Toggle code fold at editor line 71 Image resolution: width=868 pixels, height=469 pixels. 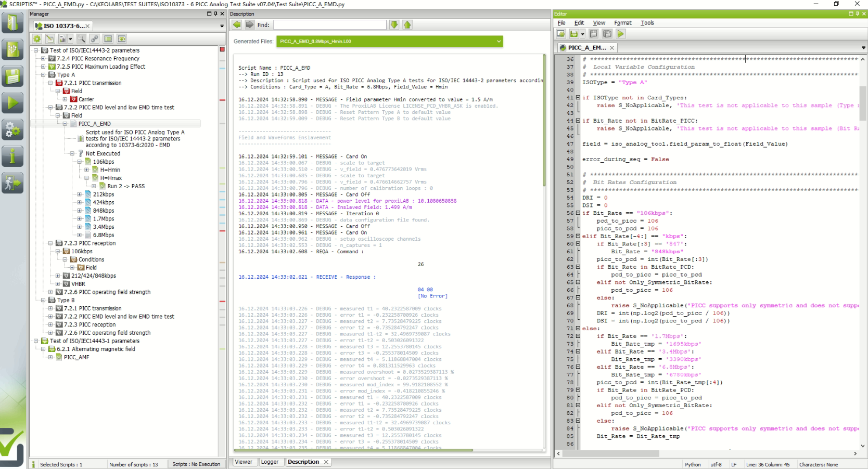pos(578,329)
